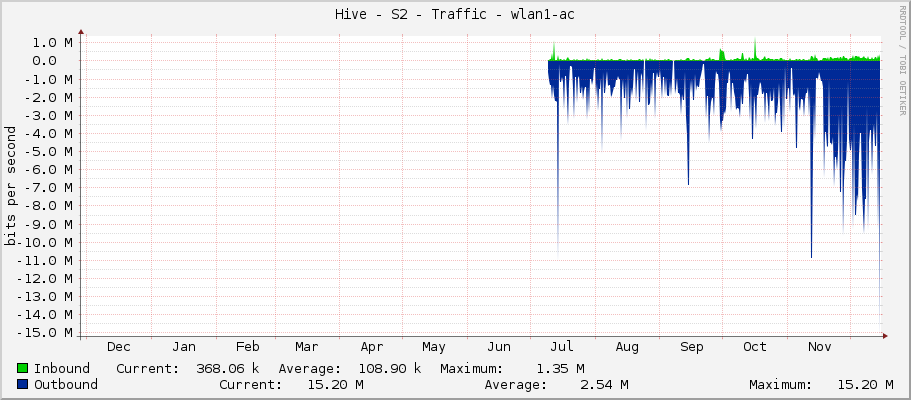Viewport: 911px width, 400px height.
Task: Click the 'Oct' month label
Action: (755, 347)
